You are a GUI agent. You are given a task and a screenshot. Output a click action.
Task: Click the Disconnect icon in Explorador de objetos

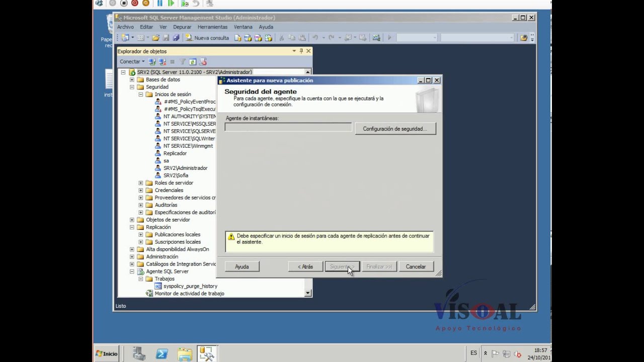point(163,62)
